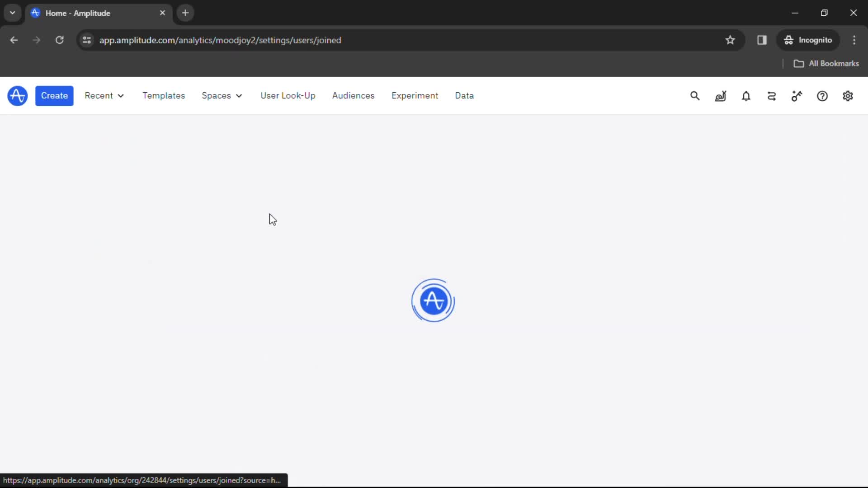868x488 pixels.
Task: Click the page refresh button
Action: coord(59,40)
